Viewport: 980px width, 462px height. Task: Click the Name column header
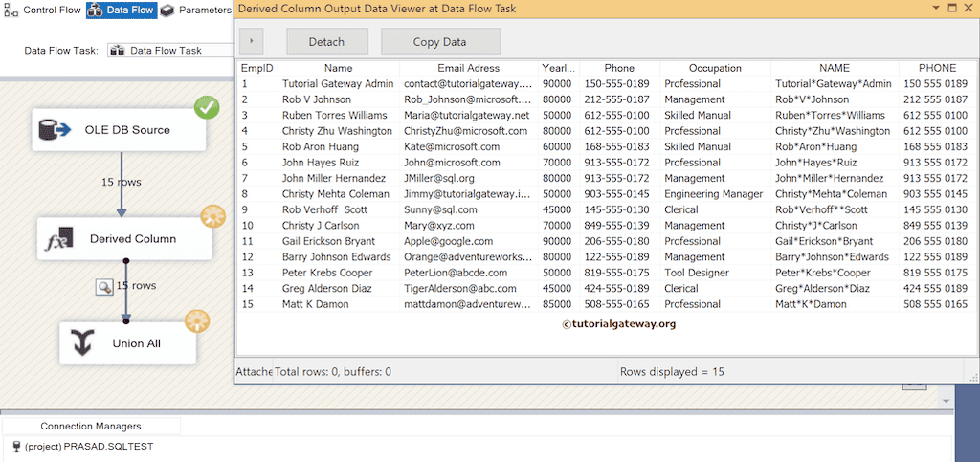(339, 68)
